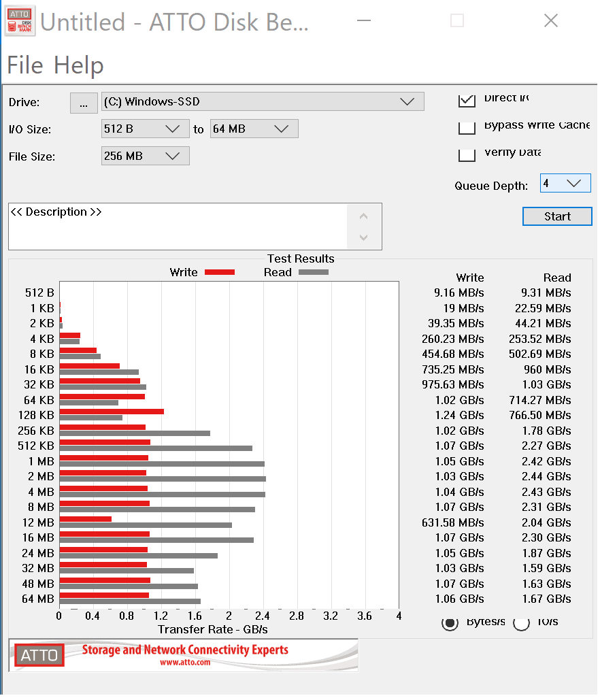The height and width of the screenshot is (700, 600).
Task: Open the www.atto.com link in banner
Action: click(185, 663)
